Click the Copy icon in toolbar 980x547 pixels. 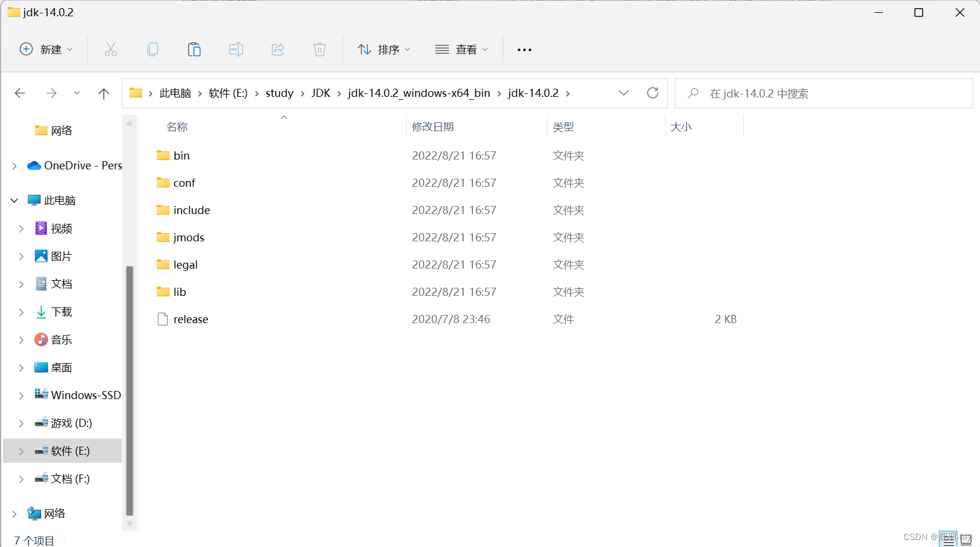click(x=153, y=50)
